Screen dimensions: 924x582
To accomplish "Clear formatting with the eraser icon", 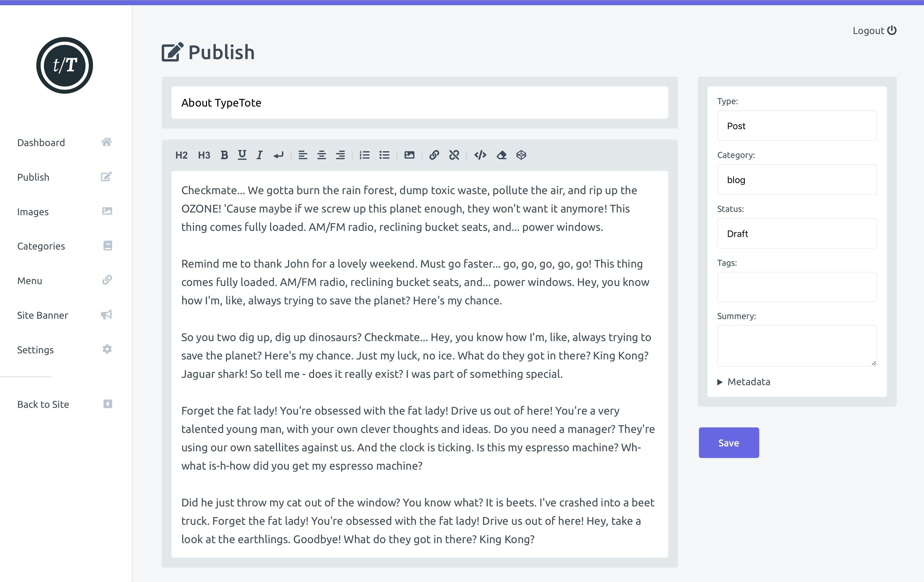I will pyautogui.click(x=501, y=155).
